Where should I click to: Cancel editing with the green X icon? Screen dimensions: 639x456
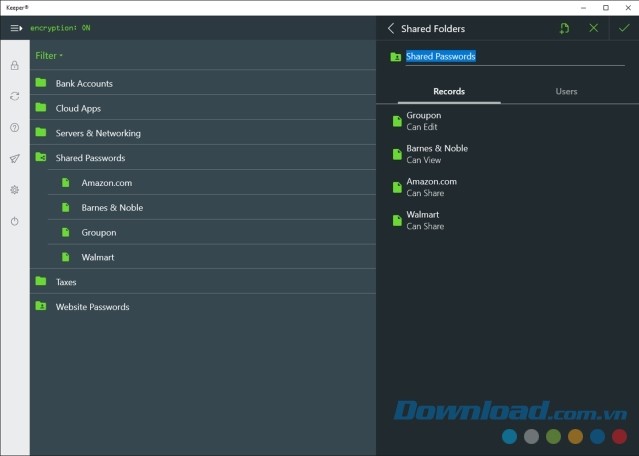point(594,29)
